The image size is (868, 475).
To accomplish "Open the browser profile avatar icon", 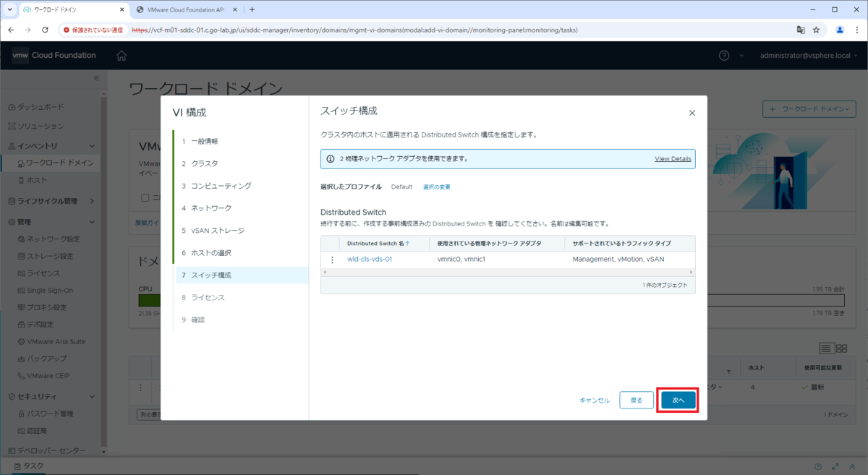I will point(839,30).
